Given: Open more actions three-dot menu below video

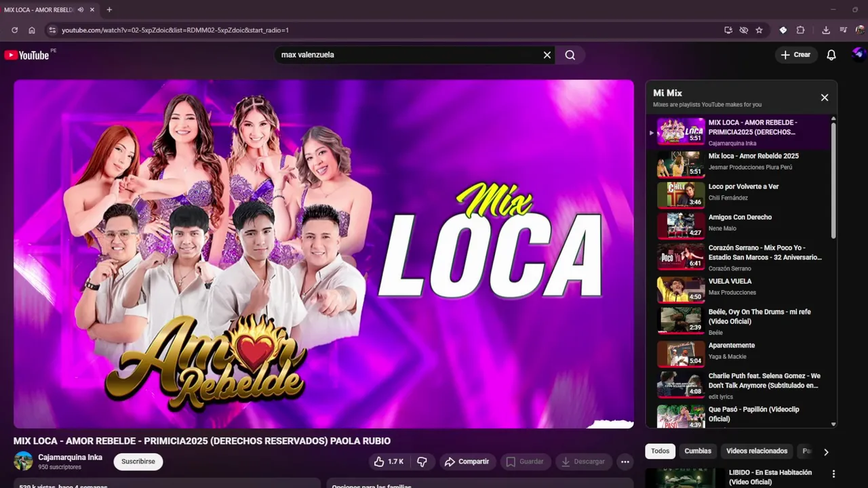Looking at the screenshot, I should pos(625,462).
